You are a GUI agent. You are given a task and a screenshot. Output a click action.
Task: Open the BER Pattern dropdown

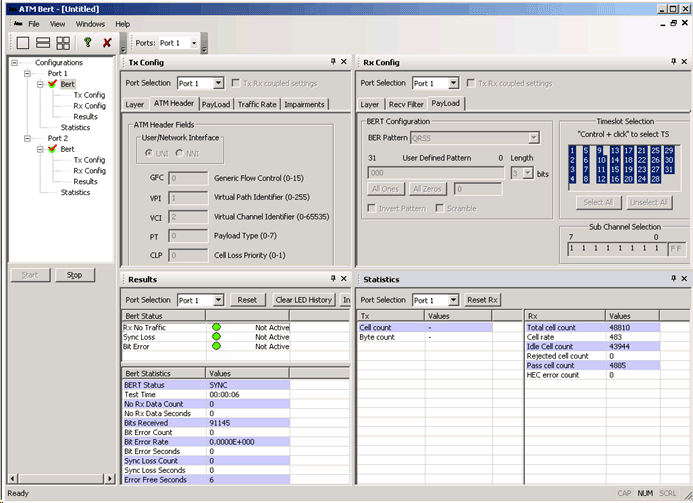pyautogui.click(x=534, y=137)
